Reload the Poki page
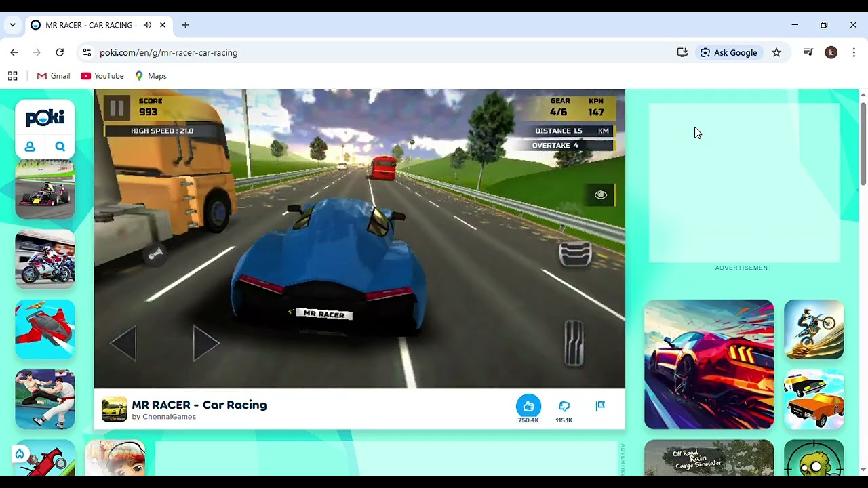This screenshot has height=488, width=868. pos(60,52)
